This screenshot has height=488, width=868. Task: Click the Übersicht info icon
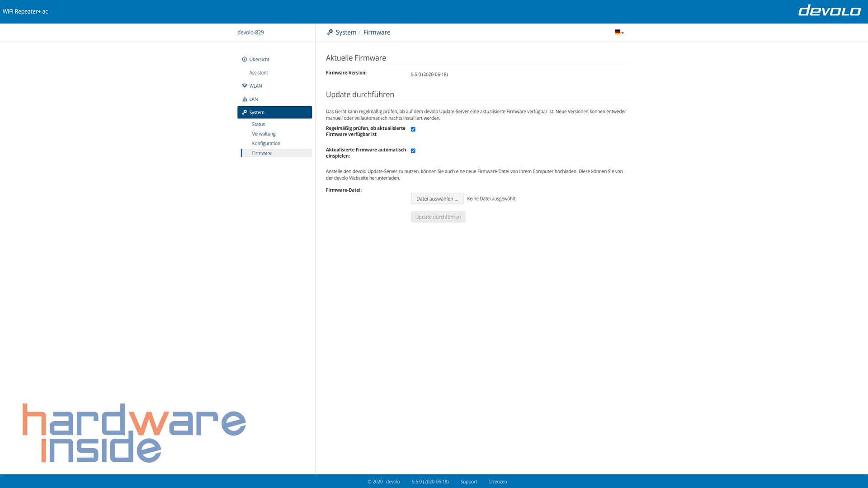(245, 59)
